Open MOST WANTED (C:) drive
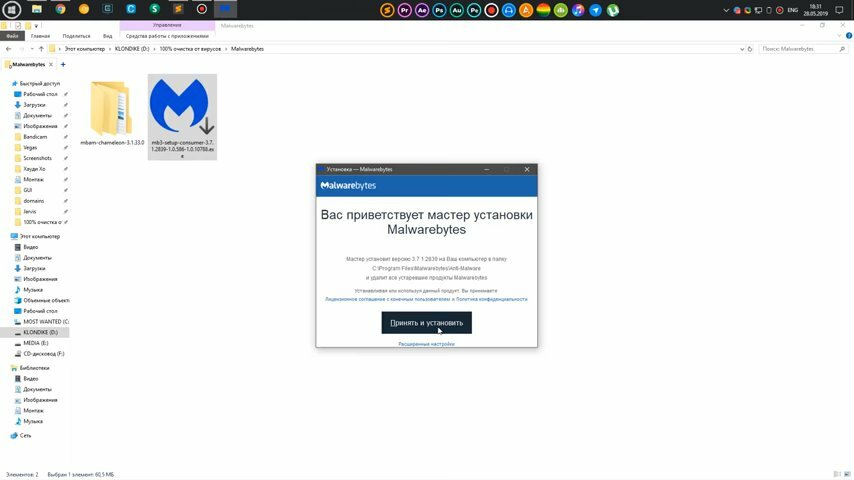Screen dimensions: 854x480 tap(46, 321)
